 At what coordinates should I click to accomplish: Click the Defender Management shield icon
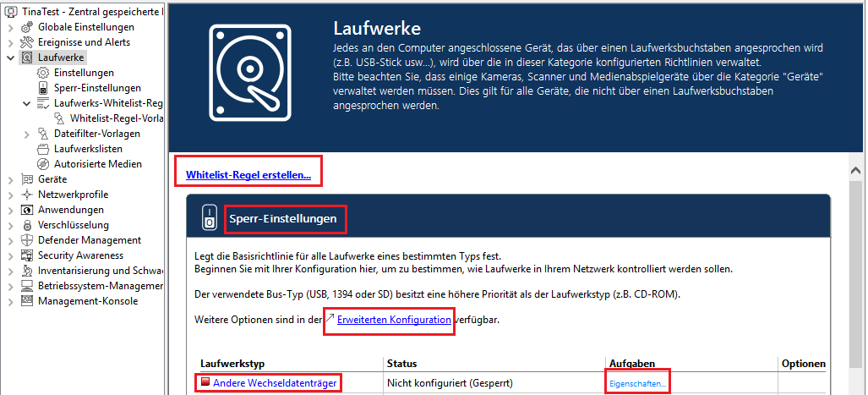pos(27,240)
